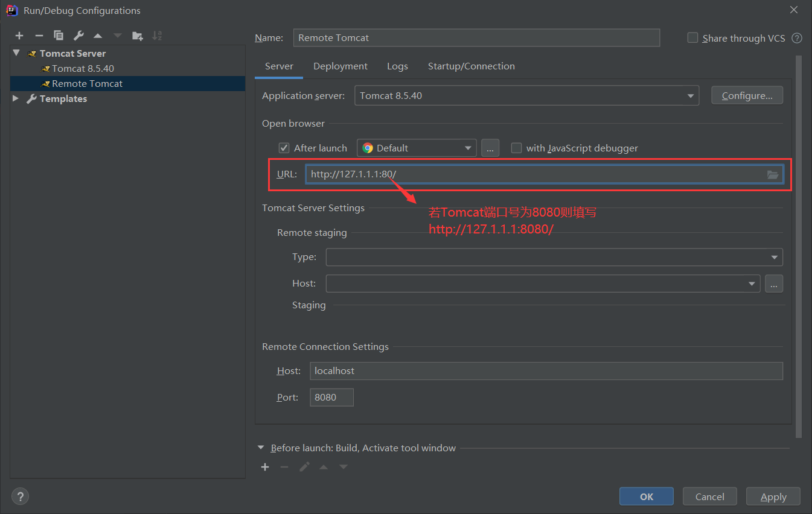Click the Port field showing 8080
This screenshot has height=514, width=812.
pos(331,398)
